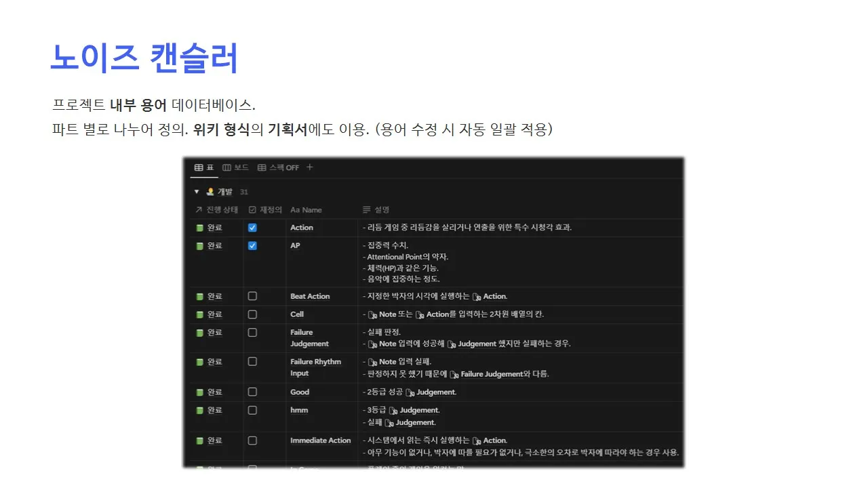Click the arrow icon in 진행 상태 header

(x=199, y=210)
